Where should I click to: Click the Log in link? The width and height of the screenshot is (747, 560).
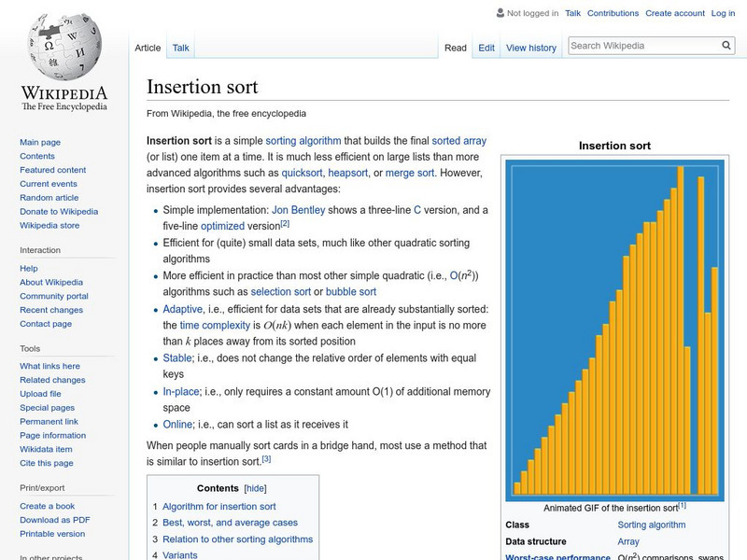pos(721,13)
